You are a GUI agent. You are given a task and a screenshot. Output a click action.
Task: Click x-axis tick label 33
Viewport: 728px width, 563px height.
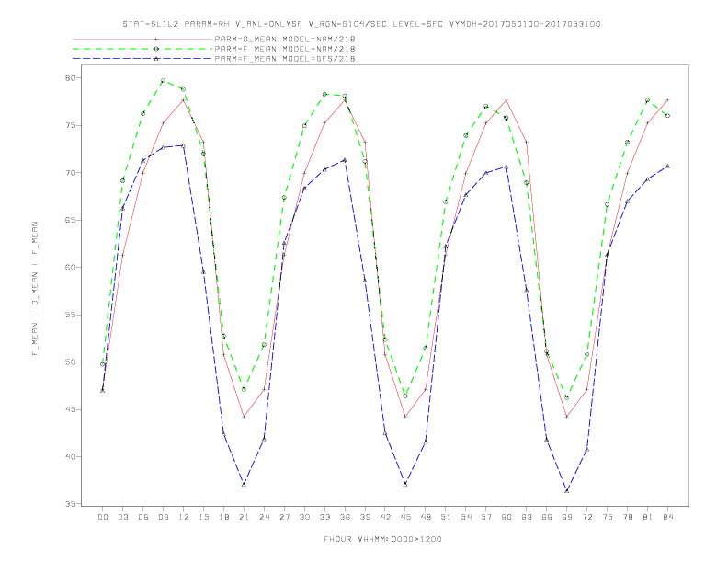pos(324,517)
